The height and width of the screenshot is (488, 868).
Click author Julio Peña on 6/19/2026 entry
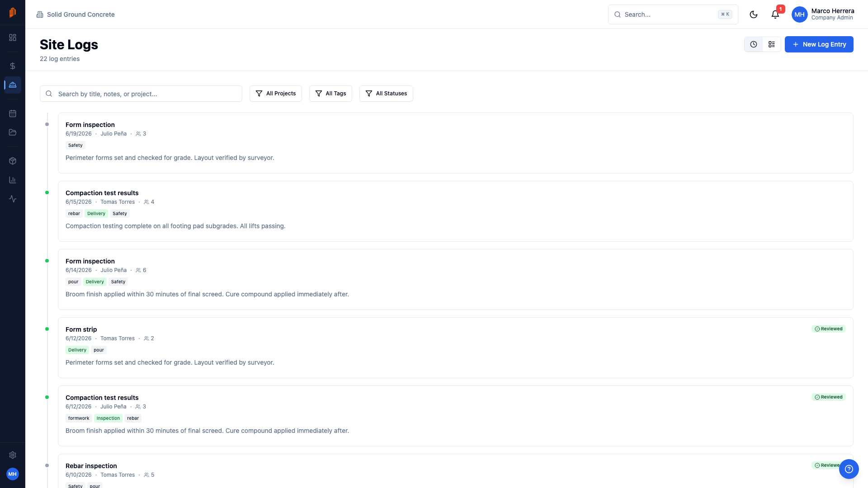[113, 134]
